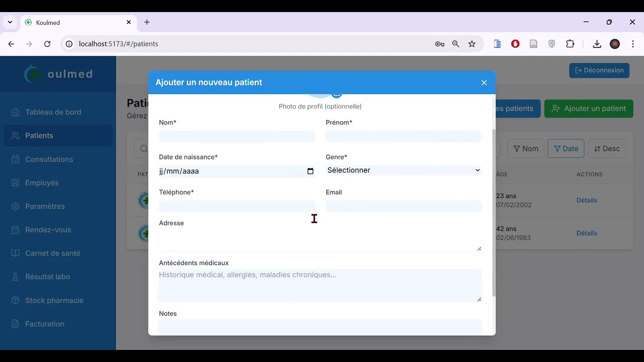Click the Notes text area
Screen dimensions: 644x362
(x=320, y=327)
